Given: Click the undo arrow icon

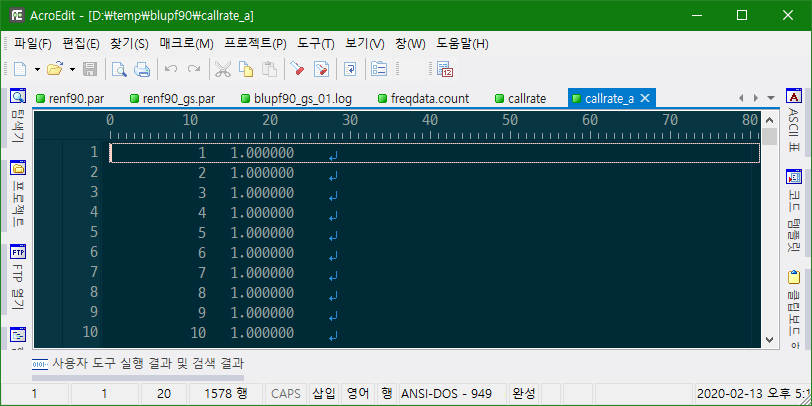Looking at the screenshot, I should tap(171, 69).
